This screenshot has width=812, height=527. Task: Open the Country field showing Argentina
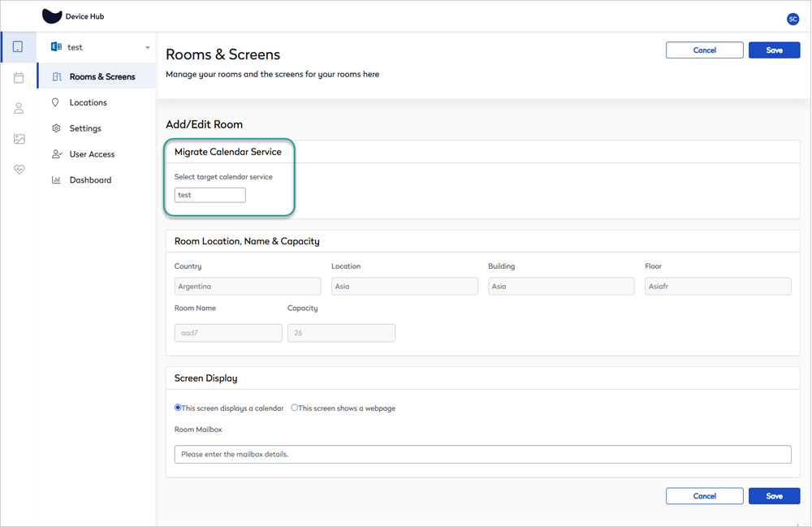pos(248,287)
